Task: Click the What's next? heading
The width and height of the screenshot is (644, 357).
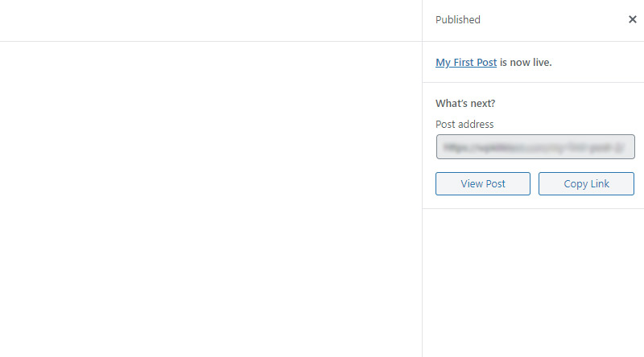Action: click(x=465, y=104)
